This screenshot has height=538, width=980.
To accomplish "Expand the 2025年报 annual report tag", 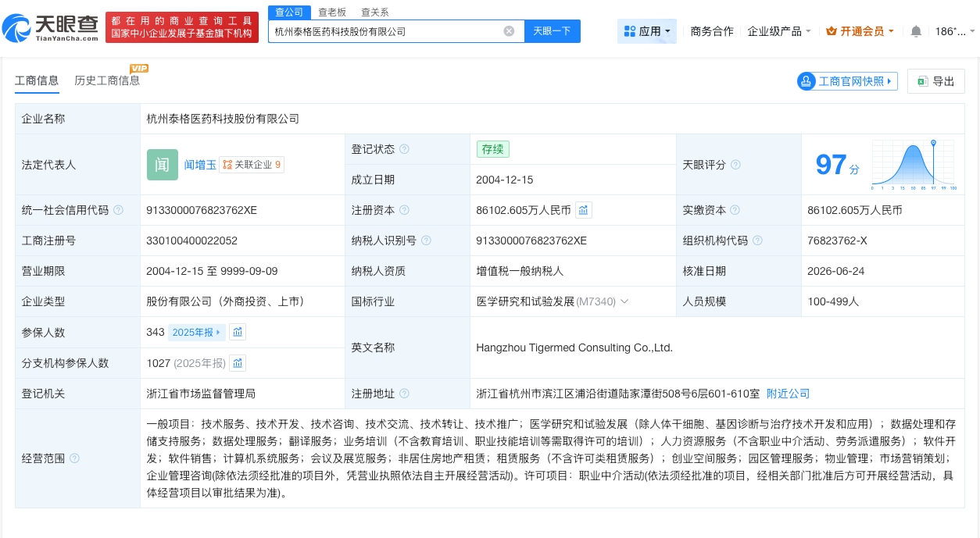I will [x=197, y=332].
